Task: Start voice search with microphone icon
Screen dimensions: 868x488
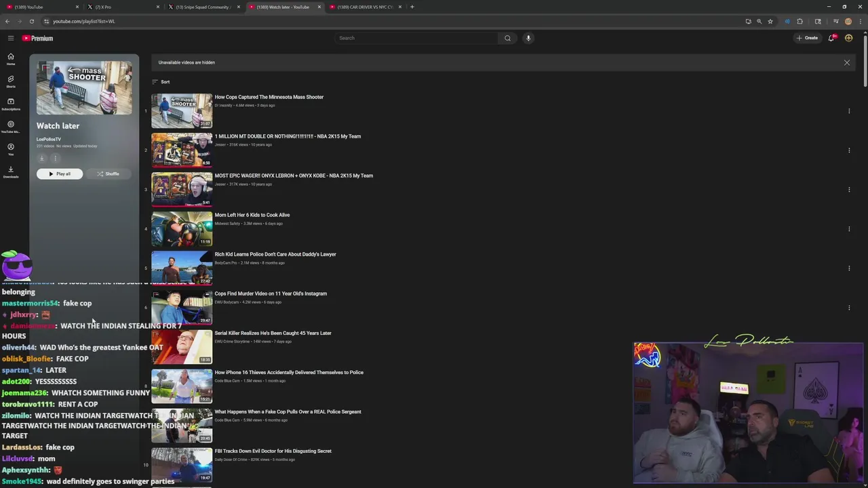Action: coord(528,38)
